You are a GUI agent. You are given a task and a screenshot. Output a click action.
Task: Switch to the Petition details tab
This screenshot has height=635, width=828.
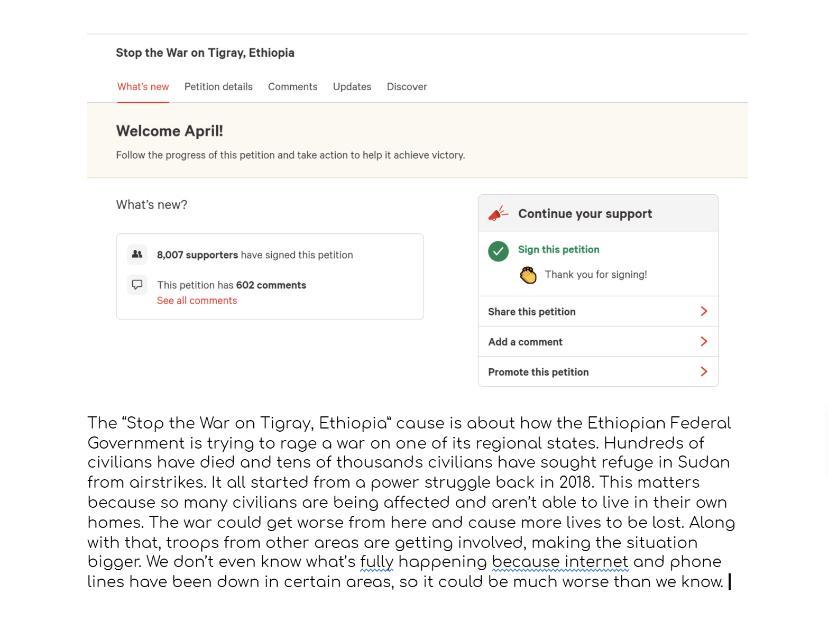pos(218,87)
